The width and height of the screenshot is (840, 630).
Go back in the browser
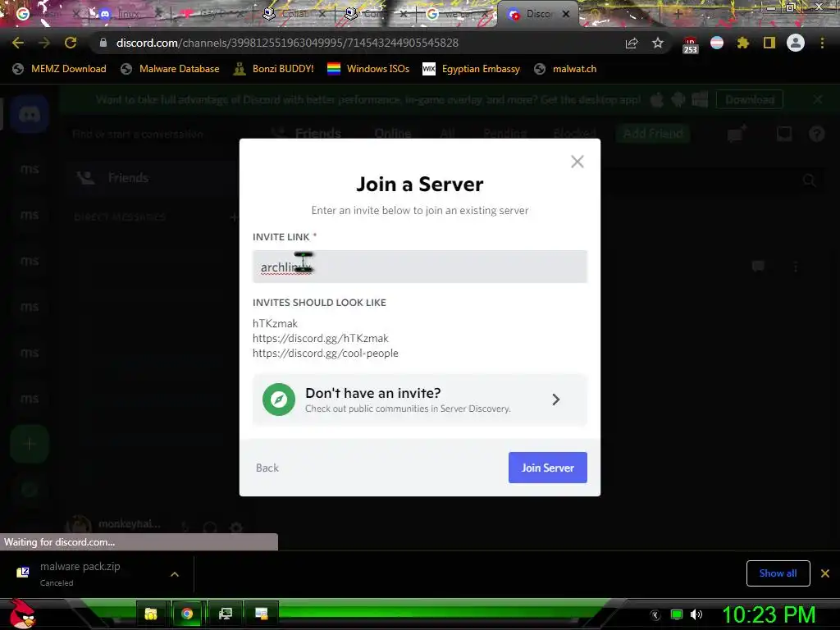coord(18,43)
